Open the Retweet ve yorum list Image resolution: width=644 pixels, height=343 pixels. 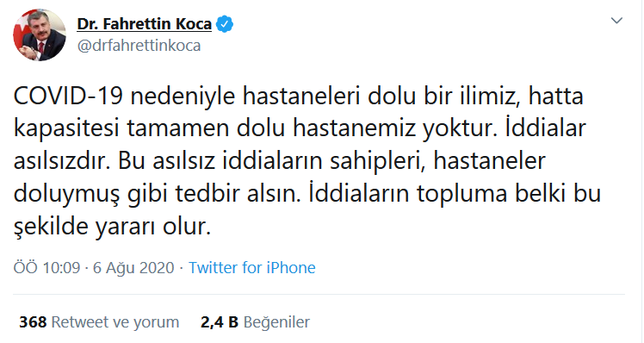click(x=115, y=322)
